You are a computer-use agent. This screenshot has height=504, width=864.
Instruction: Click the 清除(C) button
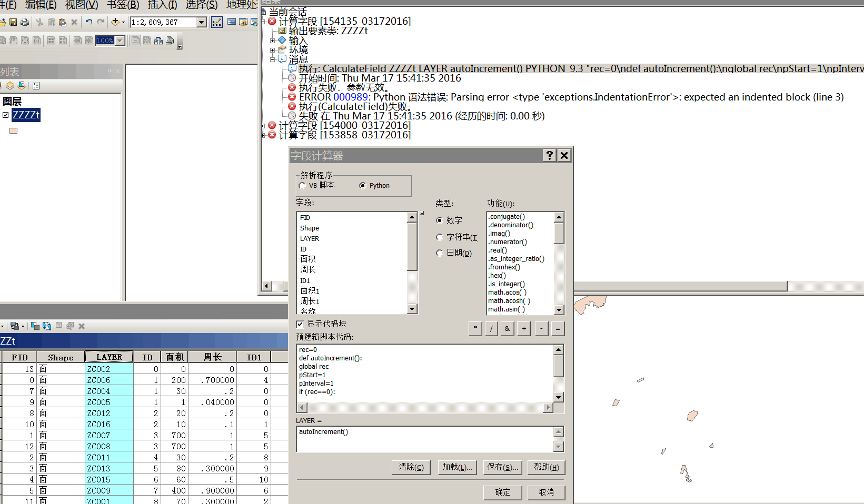click(411, 467)
